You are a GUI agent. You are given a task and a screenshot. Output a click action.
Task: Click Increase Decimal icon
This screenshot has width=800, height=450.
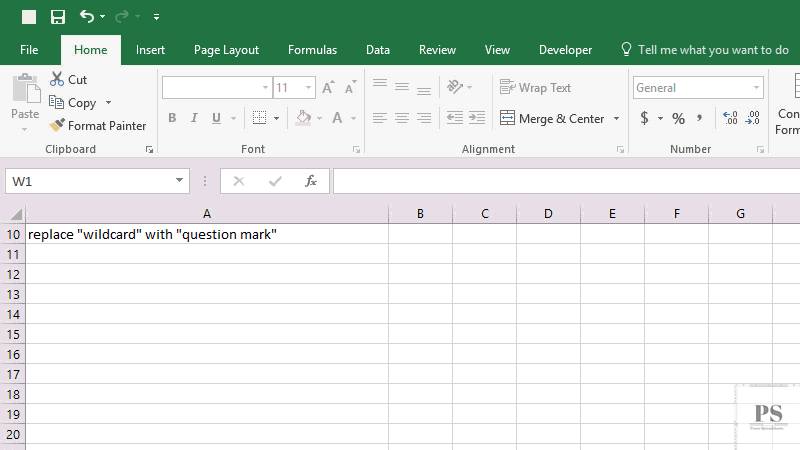[x=730, y=118]
